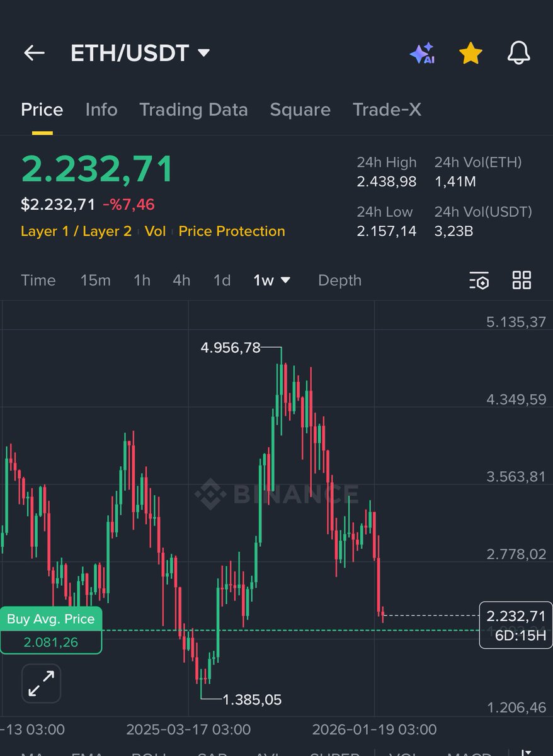Open chart layout options with the grid icon
Screen dimensions: 553x756
click(x=522, y=280)
